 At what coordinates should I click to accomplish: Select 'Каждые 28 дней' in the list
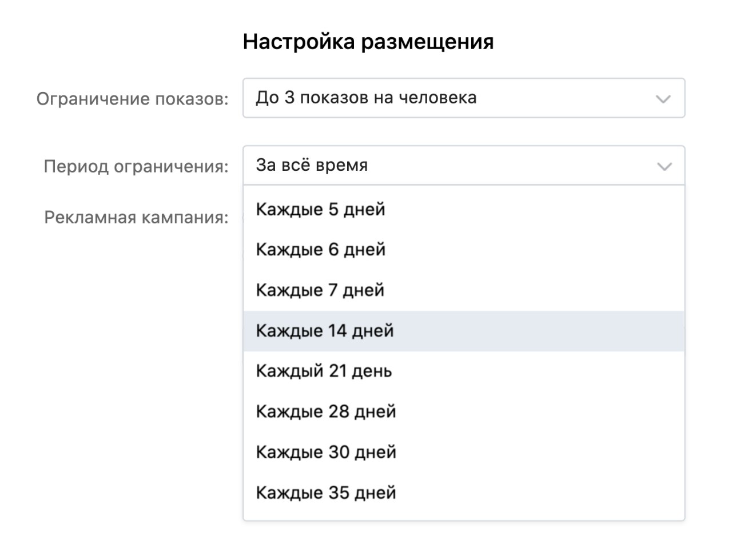[464, 412]
